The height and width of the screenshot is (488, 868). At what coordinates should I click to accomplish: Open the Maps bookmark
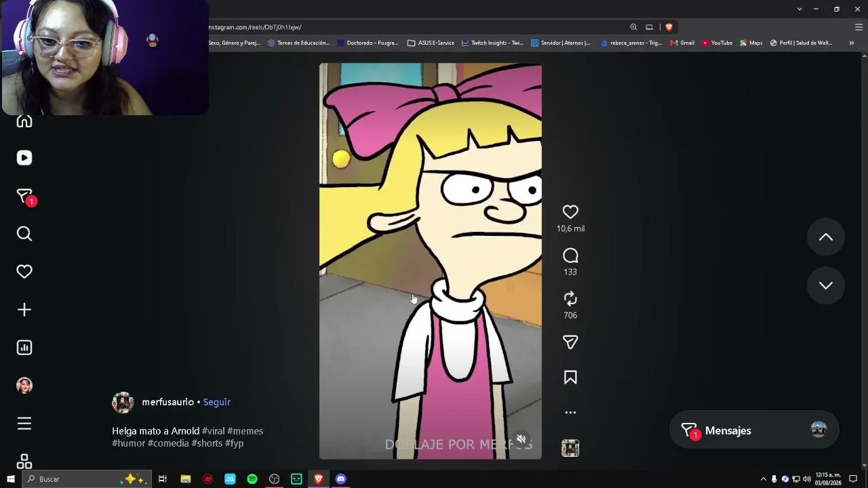coord(751,43)
